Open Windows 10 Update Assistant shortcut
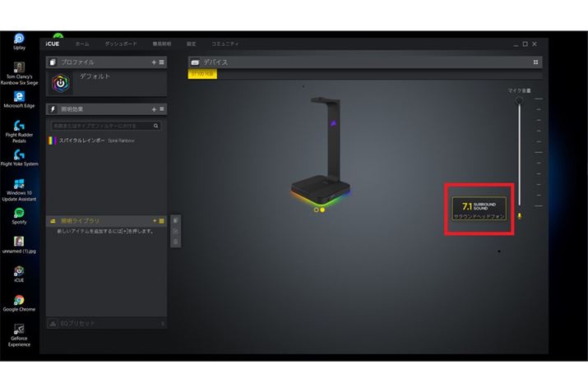This screenshot has height=392, width=588. pos(19,190)
